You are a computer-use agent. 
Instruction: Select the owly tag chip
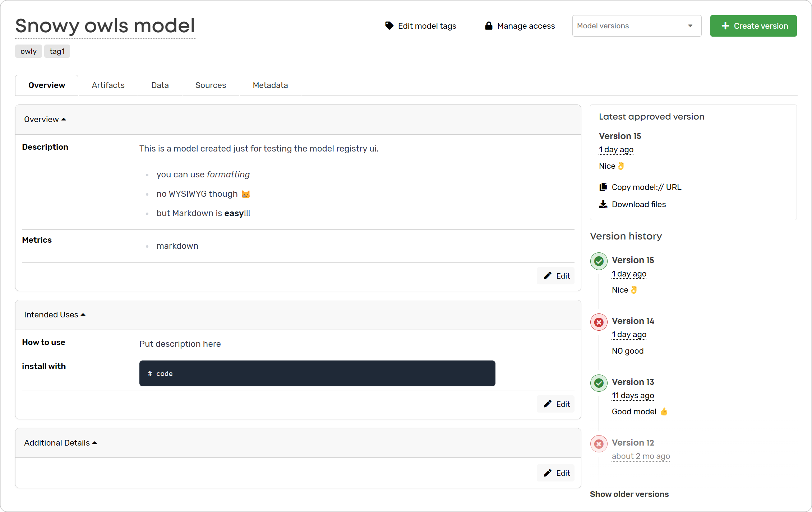point(28,51)
